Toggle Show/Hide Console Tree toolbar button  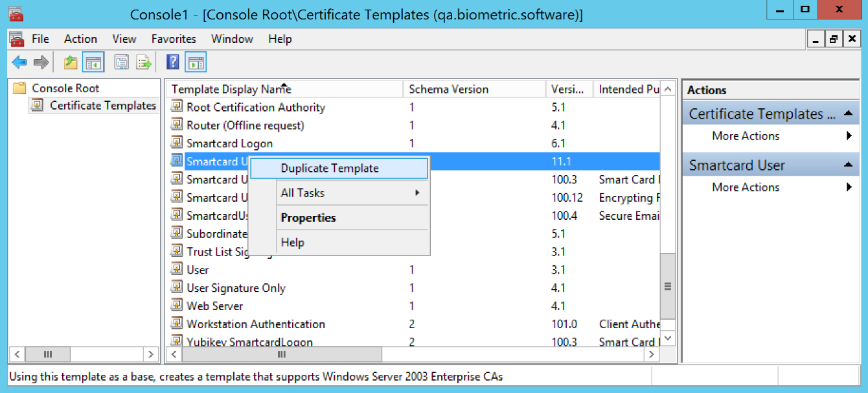(93, 62)
